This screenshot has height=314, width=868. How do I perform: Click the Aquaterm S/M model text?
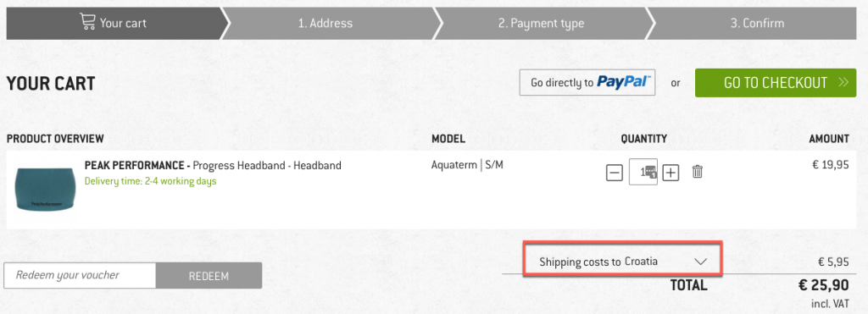(x=467, y=165)
